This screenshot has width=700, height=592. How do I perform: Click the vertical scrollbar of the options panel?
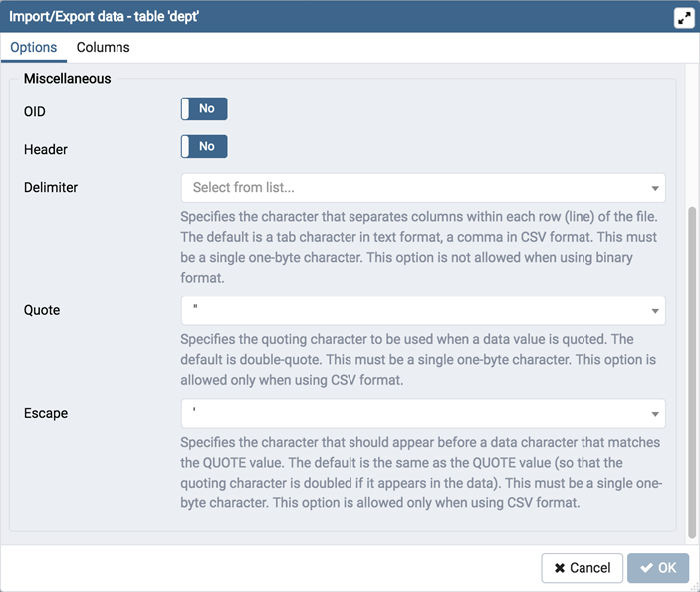(692, 368)
